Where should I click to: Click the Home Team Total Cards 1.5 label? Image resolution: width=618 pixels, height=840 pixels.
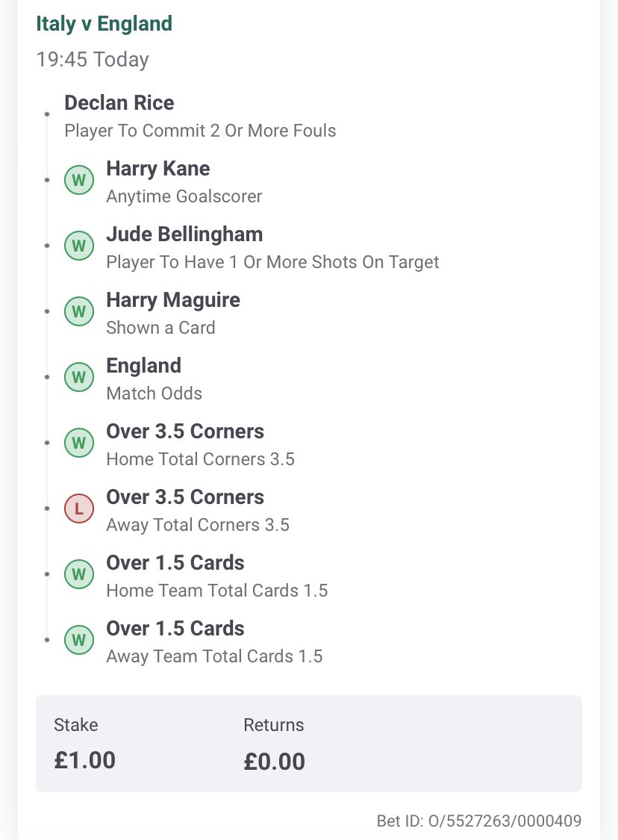coord(217,591)
